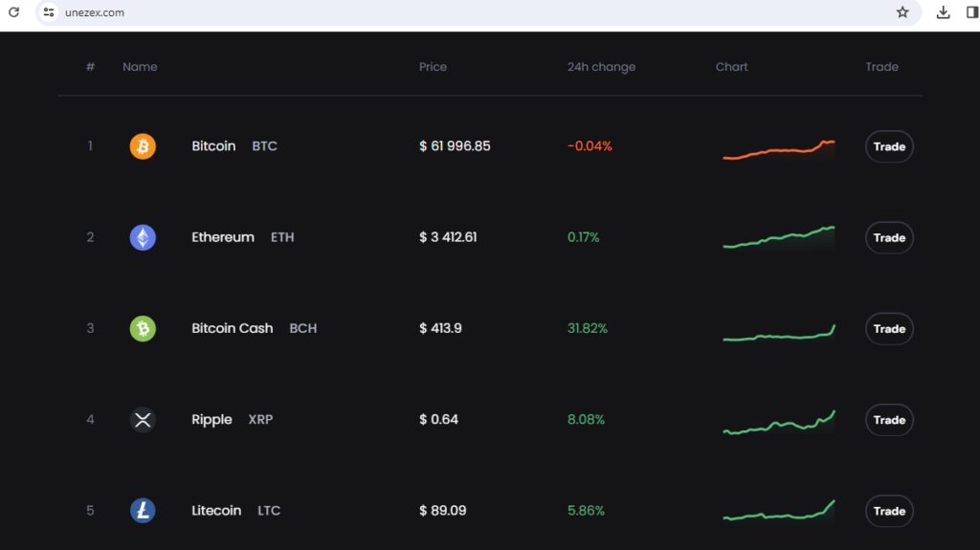Click the orange Bitcoin logo icon
Image resolution: width=980 pixels, height=550 pixels.
143,146
